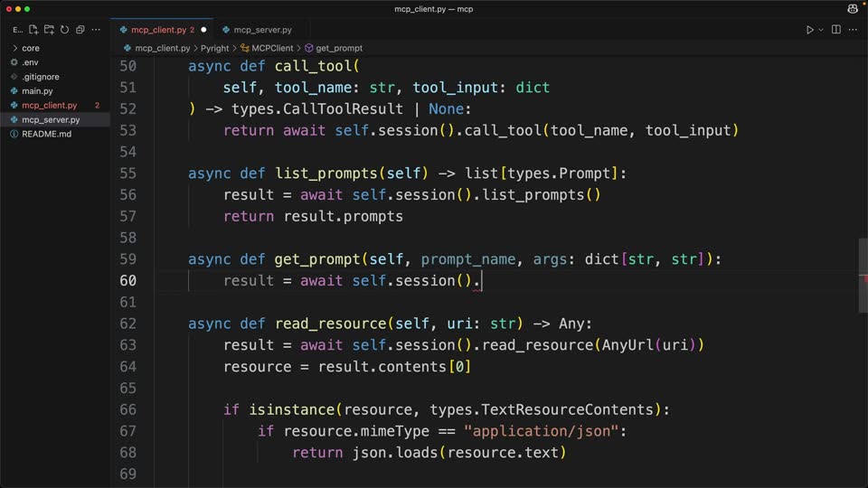Screen dimensions: 868x488
Task: Split the editor to the right
Action: pos(835,29)
